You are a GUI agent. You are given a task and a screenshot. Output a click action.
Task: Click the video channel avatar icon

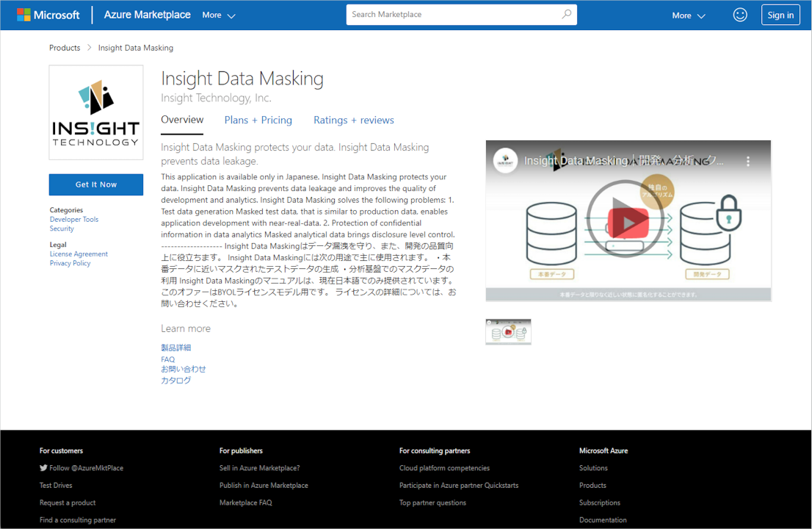pos(505,161)
